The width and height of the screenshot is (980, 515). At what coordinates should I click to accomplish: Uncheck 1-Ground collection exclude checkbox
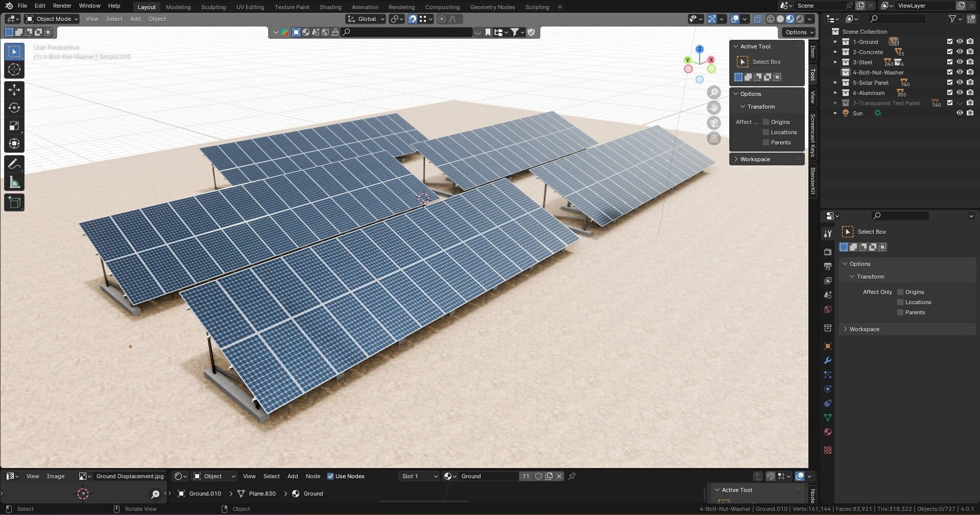[x=950, y=42]
